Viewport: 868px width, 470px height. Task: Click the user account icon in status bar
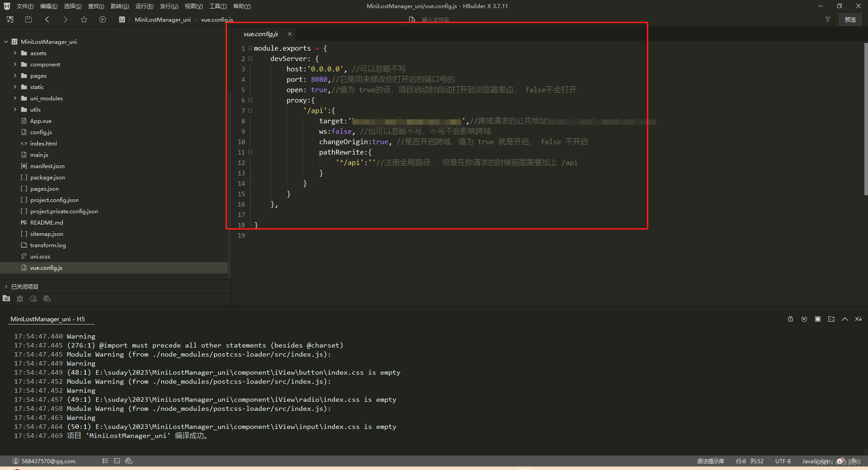click(x=16, y=461)
